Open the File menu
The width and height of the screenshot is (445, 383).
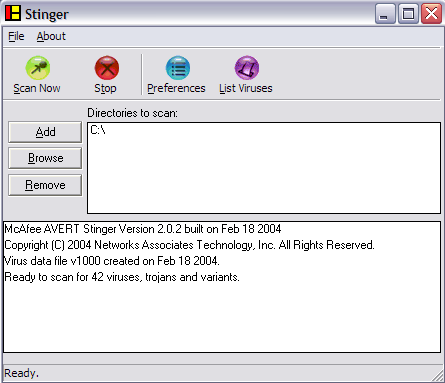16,36
